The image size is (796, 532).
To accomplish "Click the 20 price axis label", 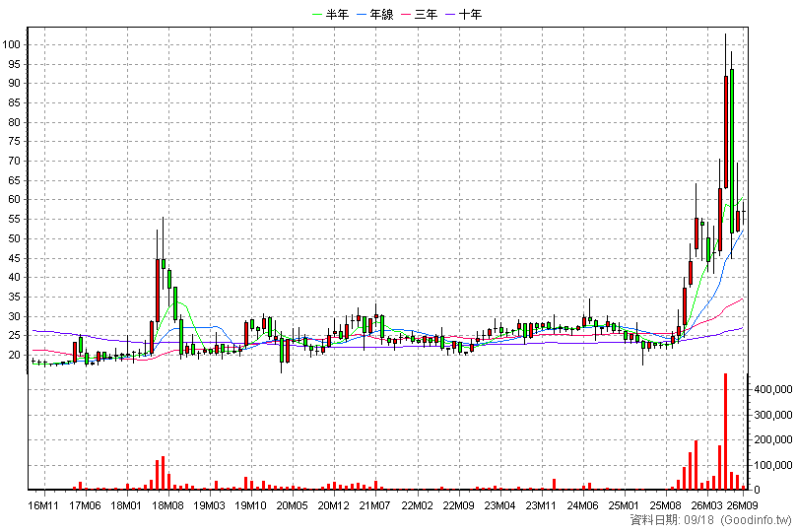I will 14,355.
